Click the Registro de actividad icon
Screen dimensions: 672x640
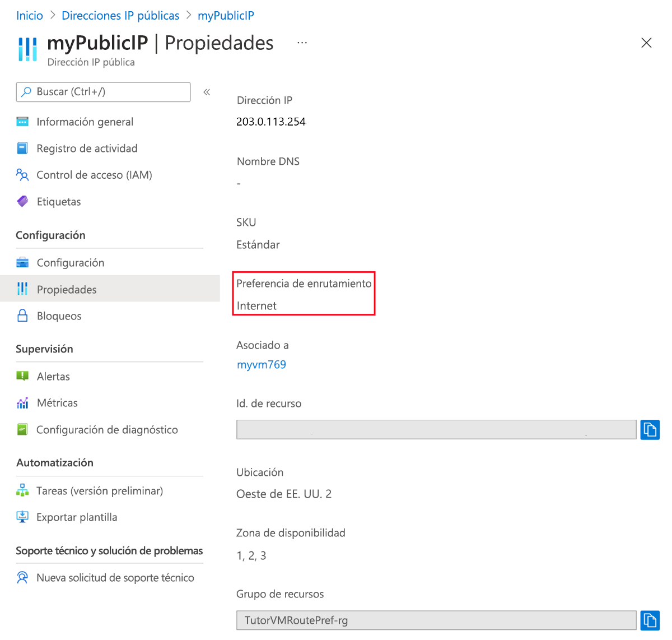click(22, 149)
